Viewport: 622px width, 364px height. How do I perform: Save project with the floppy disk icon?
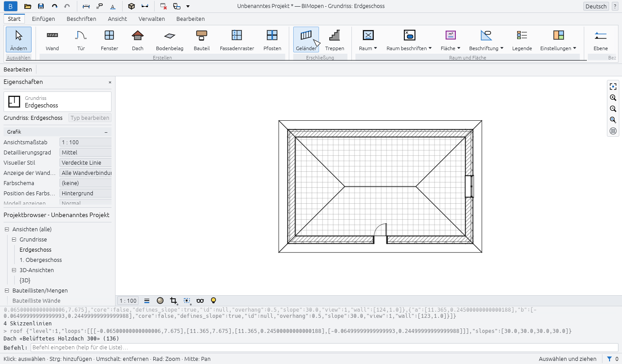(x=41, y=6)
